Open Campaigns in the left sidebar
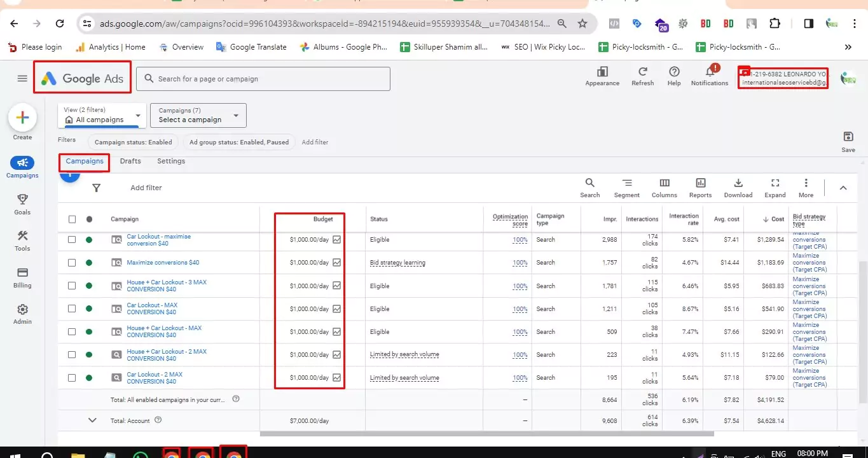 point(22,167)
